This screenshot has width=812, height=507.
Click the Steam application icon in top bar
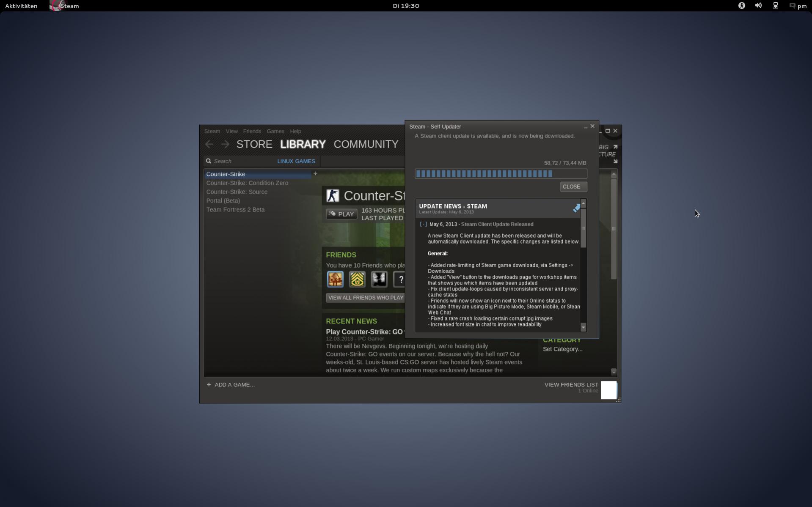[56, 5]
